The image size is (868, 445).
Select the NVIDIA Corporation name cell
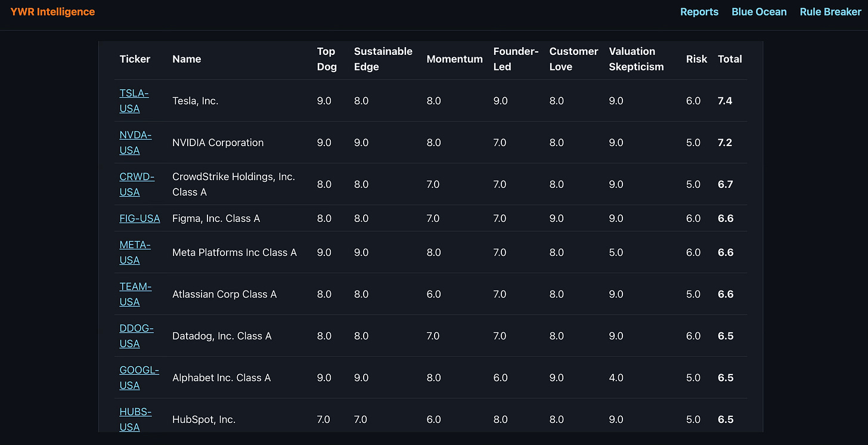coord(218,143)
